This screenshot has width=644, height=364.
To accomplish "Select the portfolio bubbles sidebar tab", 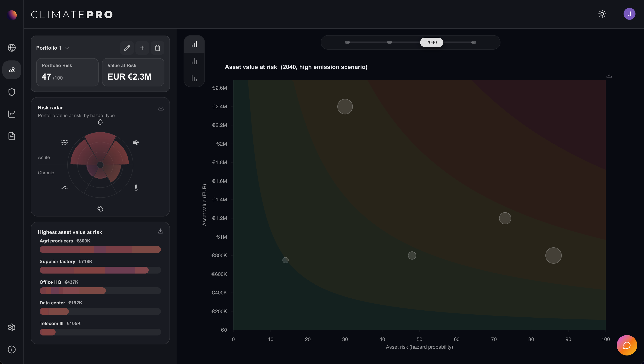I will 11,70.
